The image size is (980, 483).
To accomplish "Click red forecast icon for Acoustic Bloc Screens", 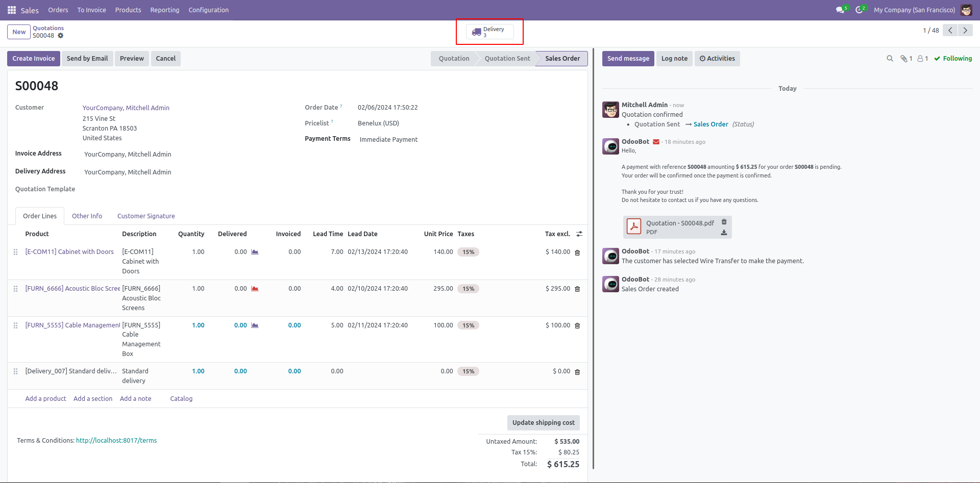I will [x=255, y=289].
